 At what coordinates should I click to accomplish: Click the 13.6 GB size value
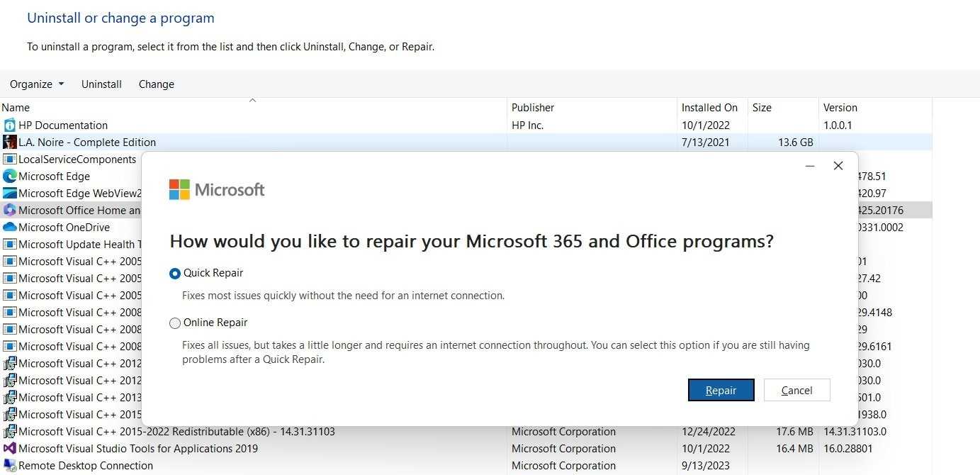point(796,142)
